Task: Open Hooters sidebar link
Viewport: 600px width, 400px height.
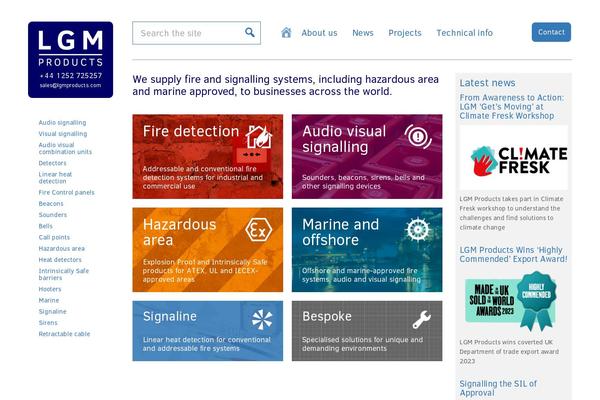Action: tap(50, 289)
